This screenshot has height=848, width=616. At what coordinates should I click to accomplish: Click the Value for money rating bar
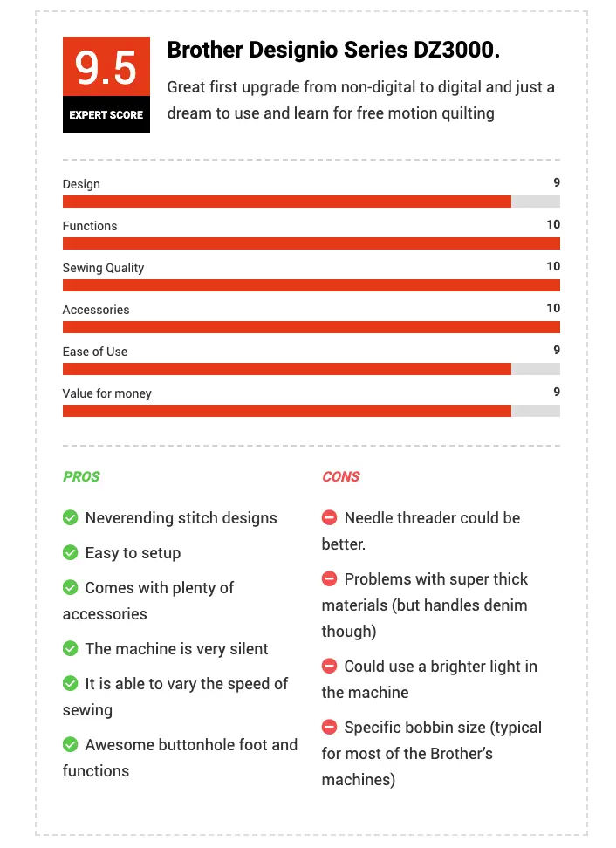coord(311,411)
